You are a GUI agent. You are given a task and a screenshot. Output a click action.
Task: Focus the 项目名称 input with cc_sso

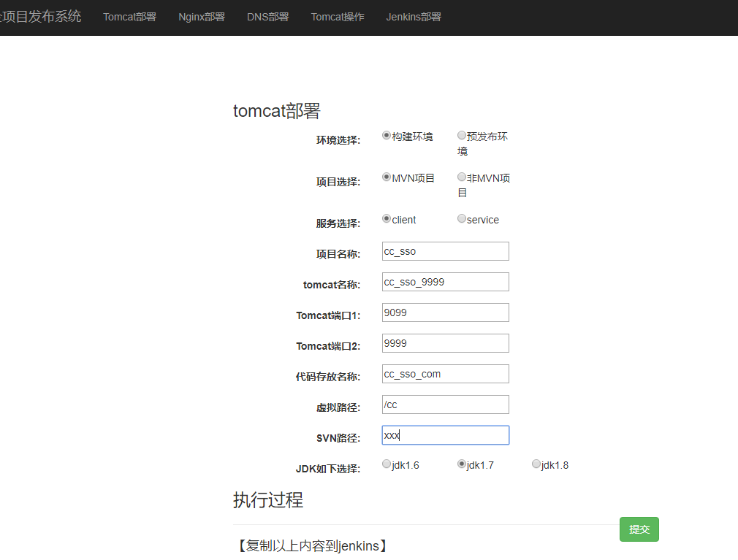click(445, 251)
